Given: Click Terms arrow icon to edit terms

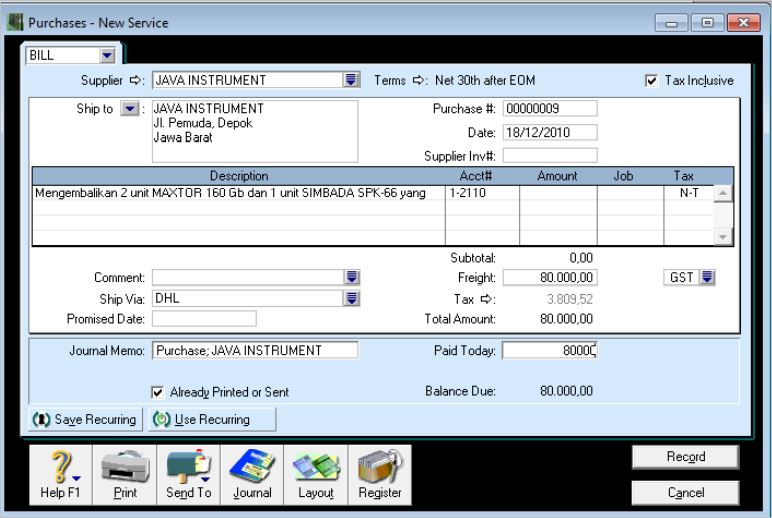Looking at the screenshot, I should click(x=418, y=80).
